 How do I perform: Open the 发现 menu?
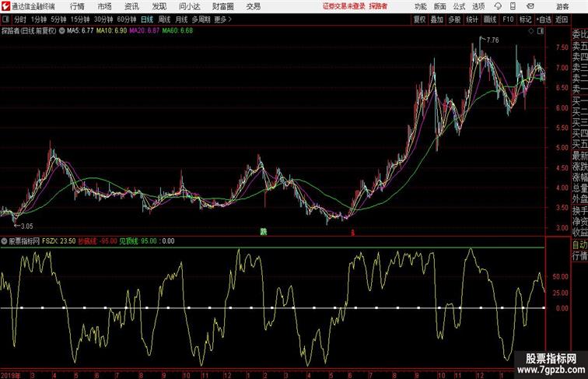pyautogui.click(x=159, y=6)
